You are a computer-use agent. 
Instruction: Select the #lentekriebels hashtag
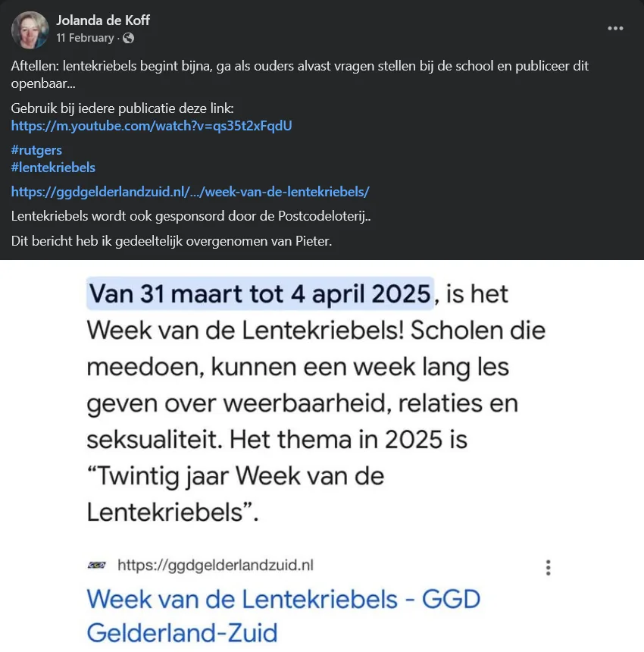[53, 168]
